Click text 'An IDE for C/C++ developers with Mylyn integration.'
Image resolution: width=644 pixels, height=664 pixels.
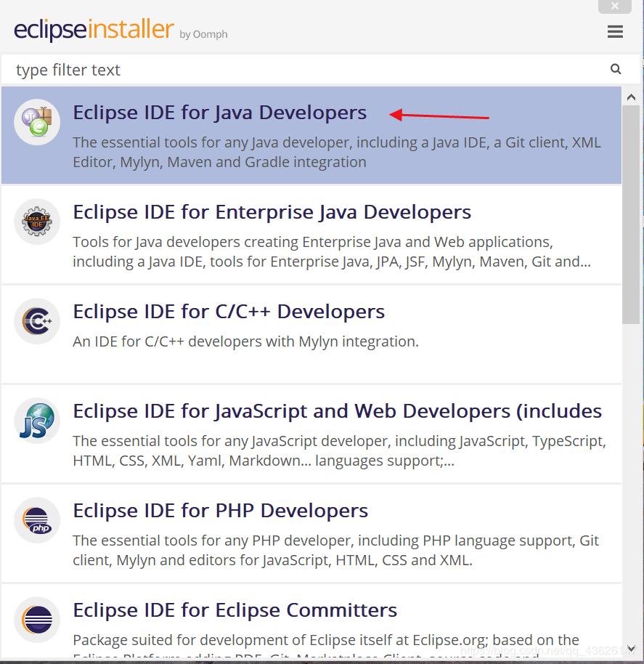[246, 341]
